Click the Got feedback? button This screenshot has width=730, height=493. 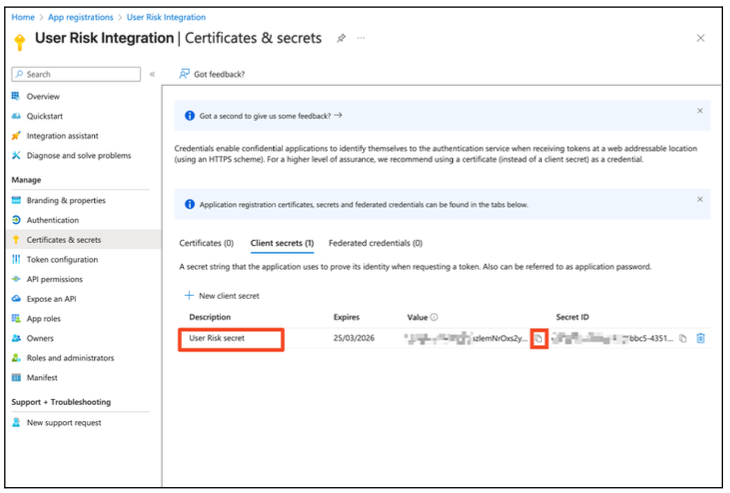pyautogui.click(x=212, y=74)
